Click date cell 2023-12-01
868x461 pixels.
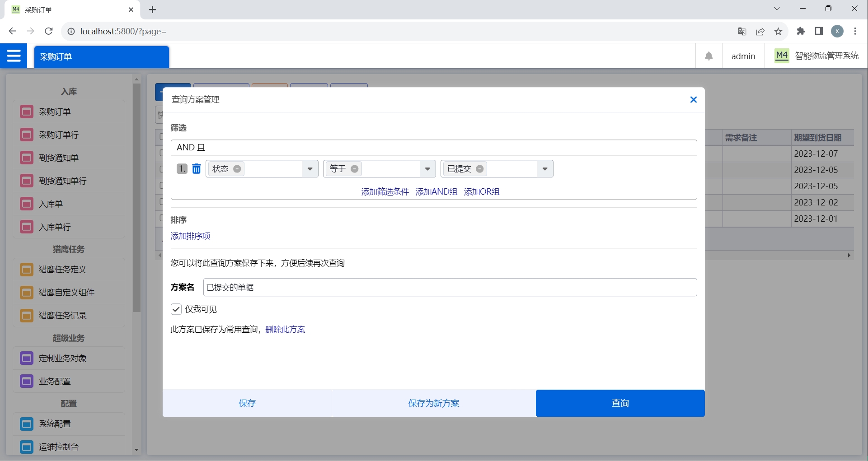coord(822,219)
